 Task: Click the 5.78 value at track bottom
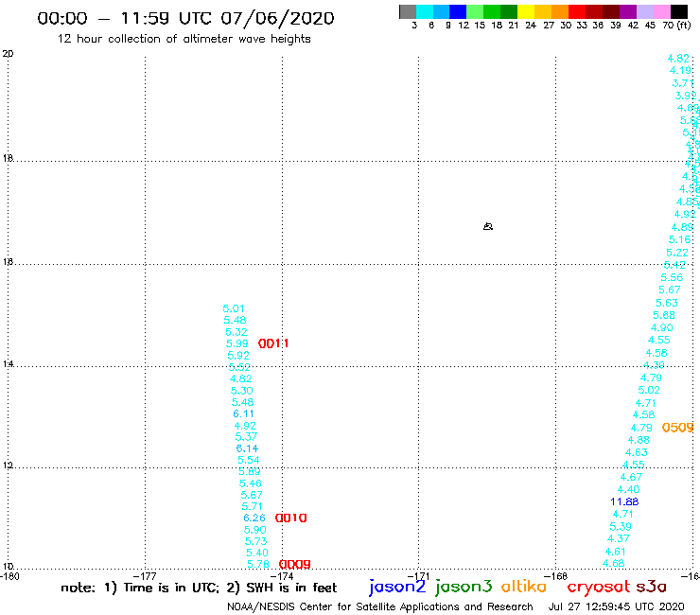[x=258, y=565]
